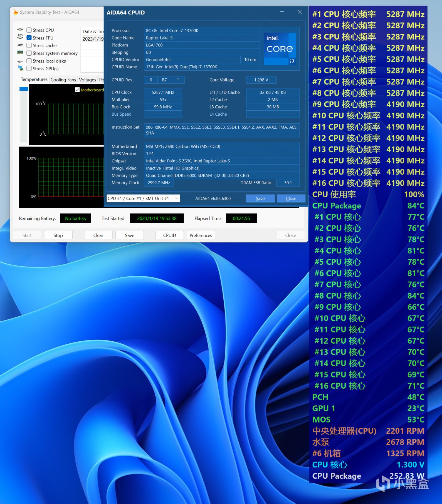Click the CPU 使用率 100% overlay row
This screenshot has width=442, height=504.
click(368, 194)
